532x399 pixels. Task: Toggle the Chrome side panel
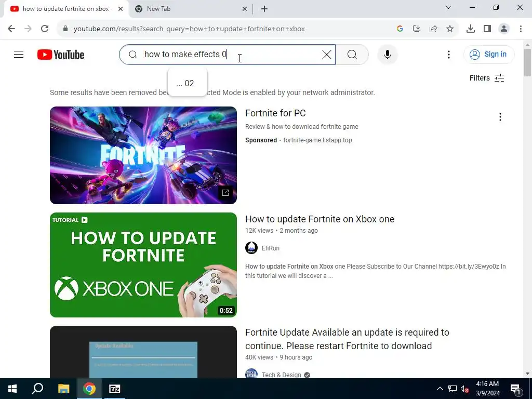pyautogui.click(x=487, y=29)
